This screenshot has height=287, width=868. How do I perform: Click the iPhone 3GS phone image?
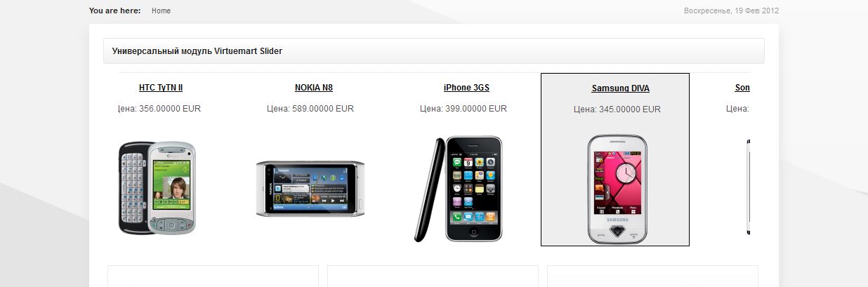pyautogui.click(x=459, y=189)
